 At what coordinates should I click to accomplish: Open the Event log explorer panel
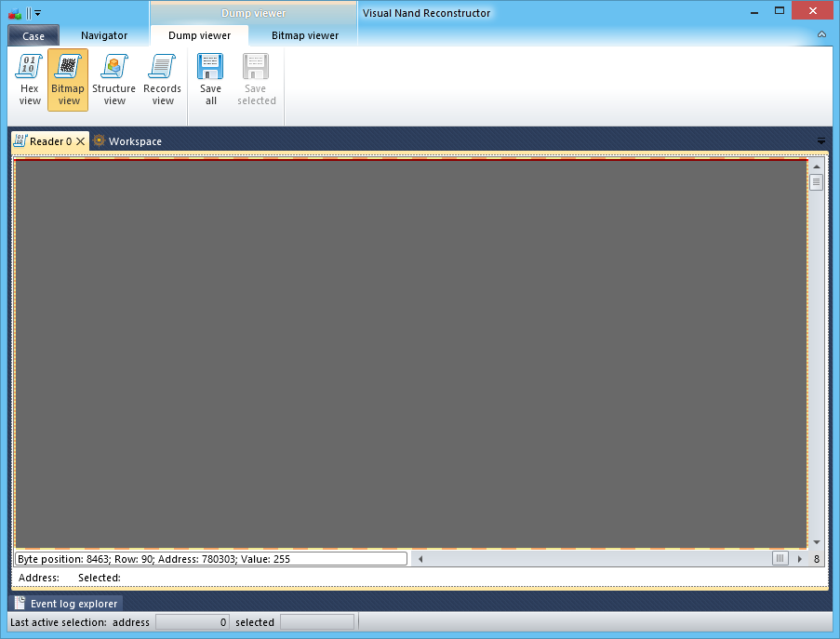[x=66, y=603]
